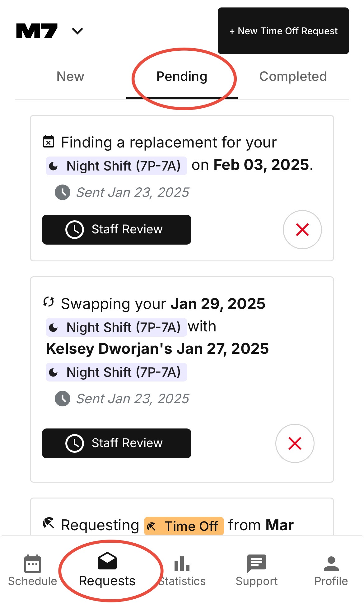Click Staff Review on swap request
The image size is (364, 613).
point(116,443)
